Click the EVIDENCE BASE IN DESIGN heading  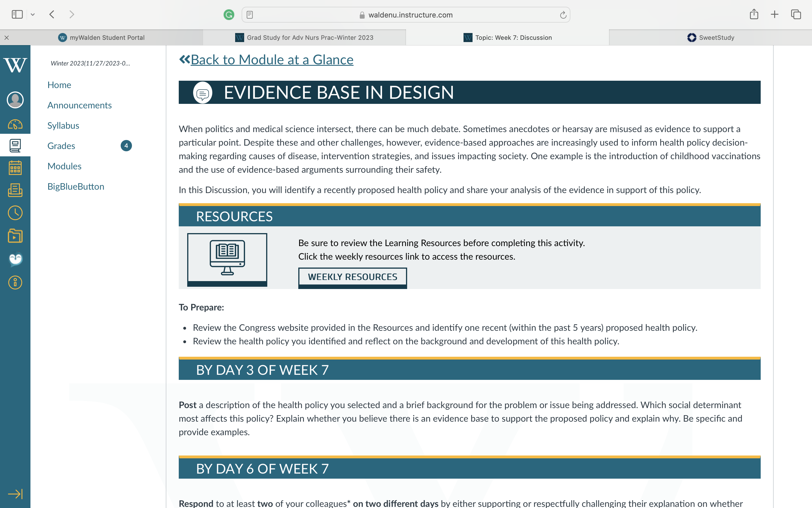(339, 92)
